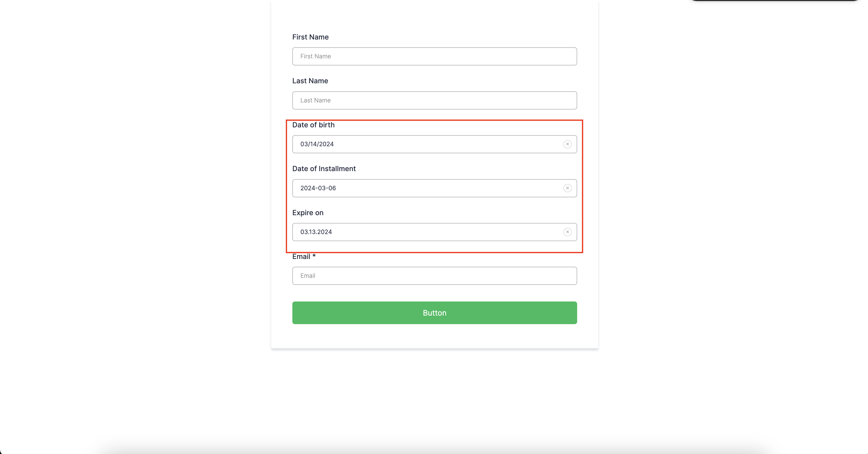
Task: Click the Expire on label
Action: (307, 213)
